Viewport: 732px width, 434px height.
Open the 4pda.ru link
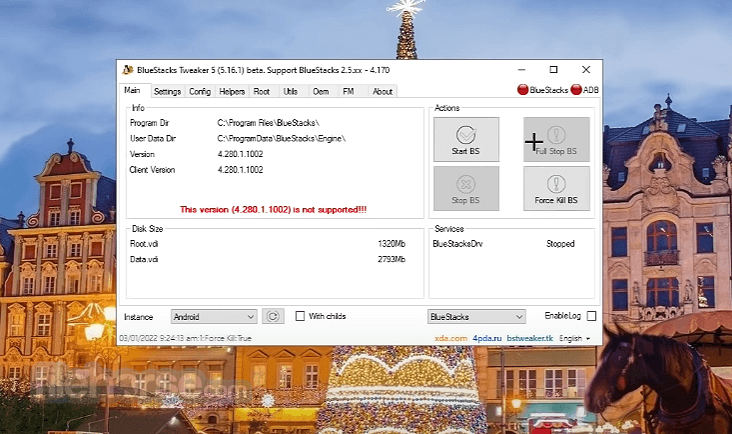(x=487, y=338)
